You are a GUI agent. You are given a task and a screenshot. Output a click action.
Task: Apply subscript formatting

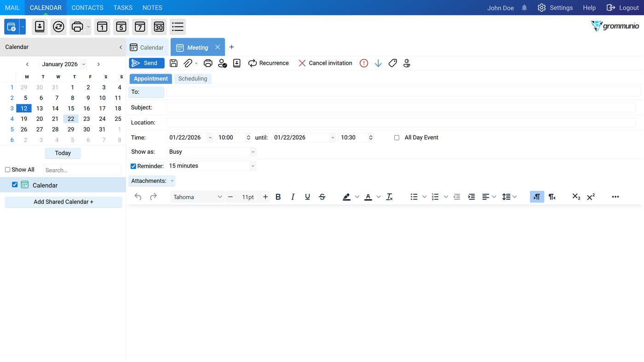point(576,197)
